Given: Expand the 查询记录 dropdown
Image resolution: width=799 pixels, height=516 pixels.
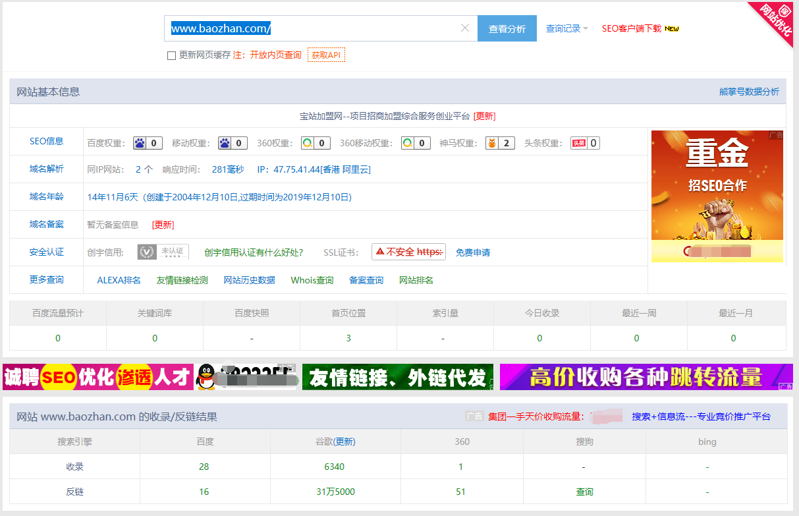Looking at the screenshot, I should (567, 29).
